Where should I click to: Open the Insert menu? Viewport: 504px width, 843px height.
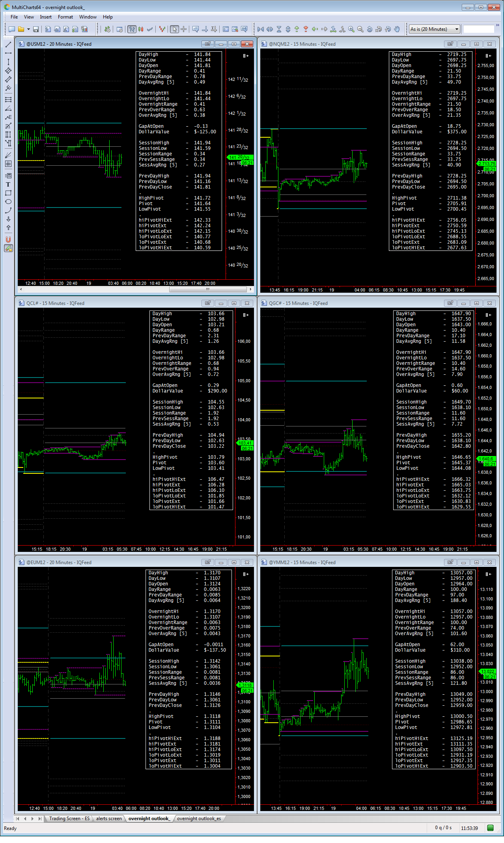(x=46, y=17)
